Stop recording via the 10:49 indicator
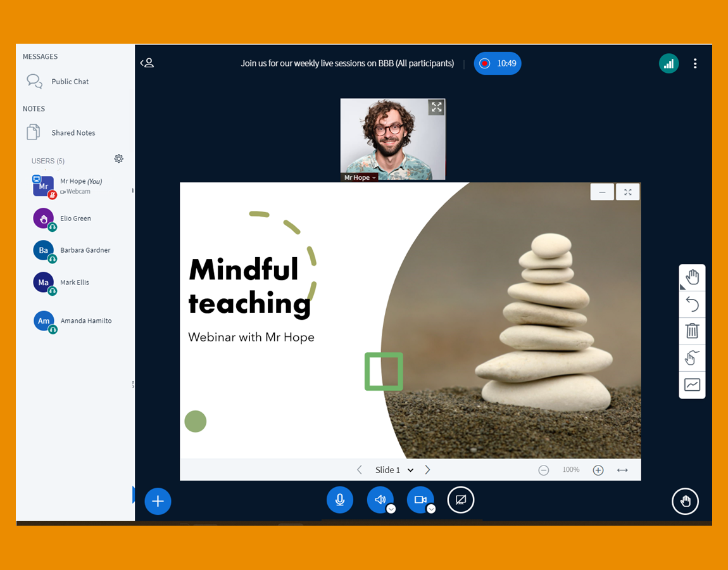Viewport: 728px width, 570px height. [x=498, y=63]
